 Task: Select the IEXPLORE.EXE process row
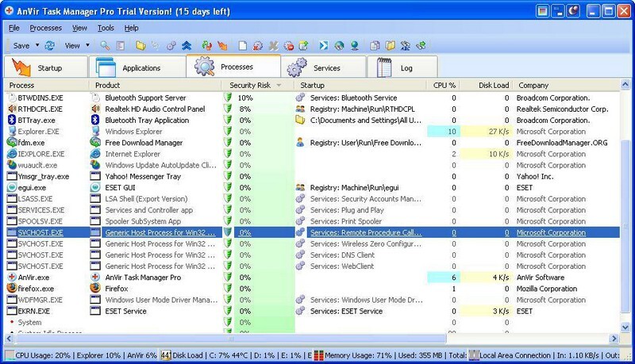[x=312, y=154]
